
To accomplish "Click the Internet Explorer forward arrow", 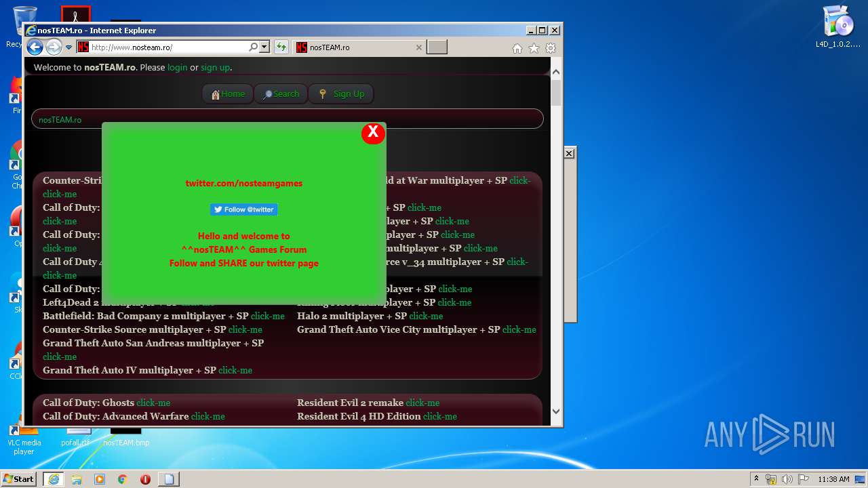I will click(54, 47).
